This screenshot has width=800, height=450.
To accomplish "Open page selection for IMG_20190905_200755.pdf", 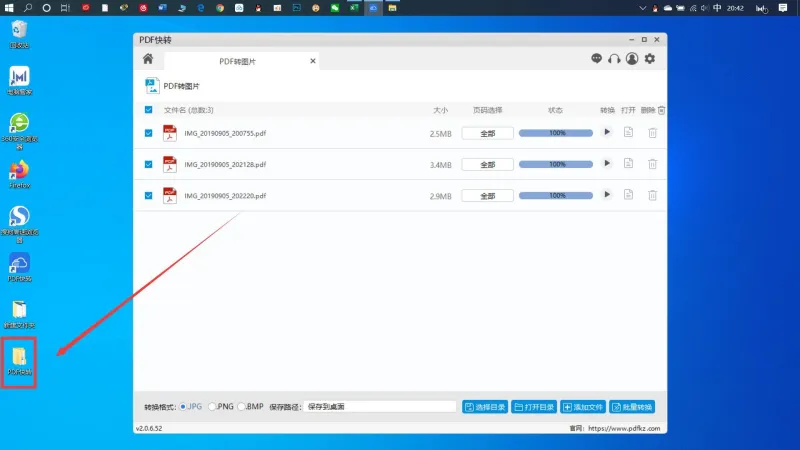I will coord(487,133).
